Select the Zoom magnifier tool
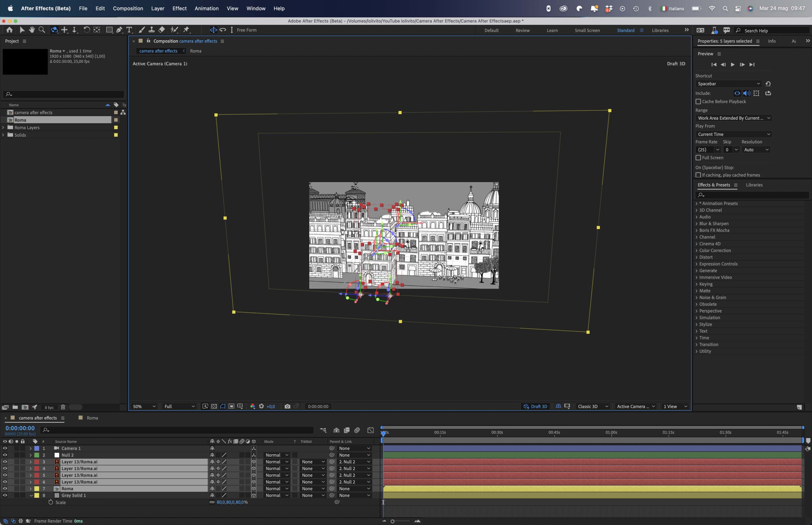Viewport: 812px width, 525px height. coord(42,30)
